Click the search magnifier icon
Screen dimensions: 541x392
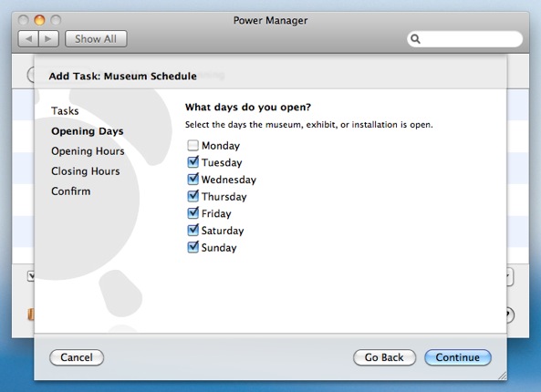pos(415,39)
